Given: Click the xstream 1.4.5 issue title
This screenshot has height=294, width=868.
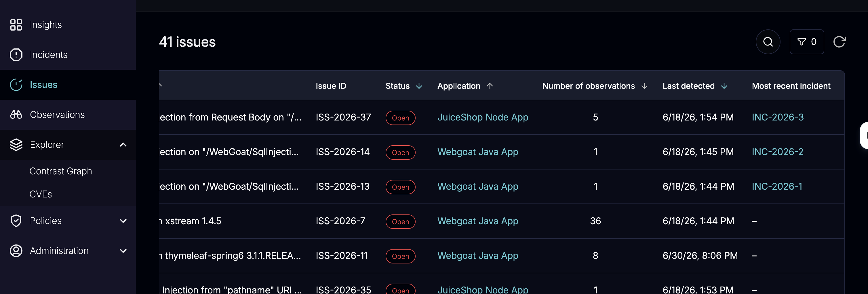Looking at the screenshot, I should click(x=190, y=221).
